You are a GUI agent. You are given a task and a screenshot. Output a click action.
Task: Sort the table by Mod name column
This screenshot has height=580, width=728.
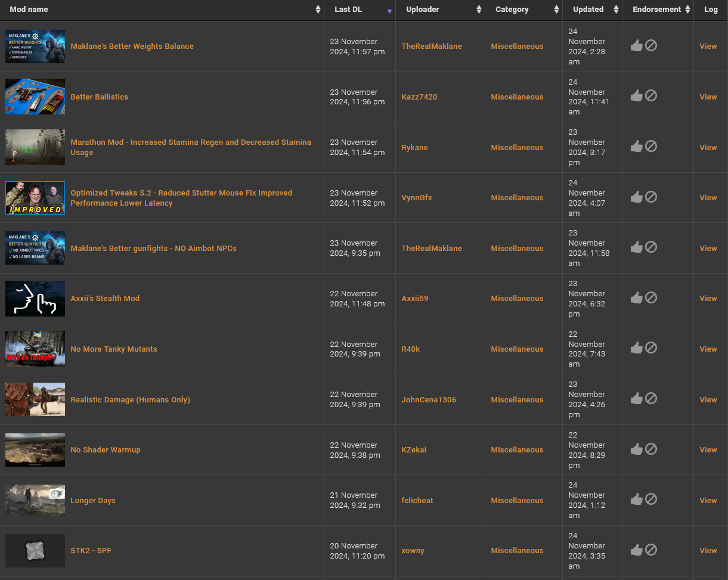(29, 10)
